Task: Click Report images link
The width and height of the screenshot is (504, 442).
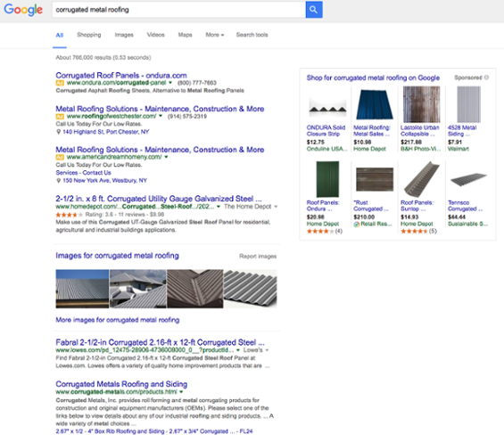Action: coord(258,256)
